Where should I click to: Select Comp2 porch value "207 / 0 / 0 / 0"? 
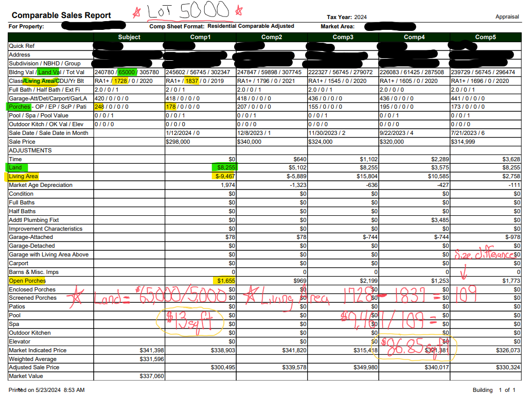point(254,107)
